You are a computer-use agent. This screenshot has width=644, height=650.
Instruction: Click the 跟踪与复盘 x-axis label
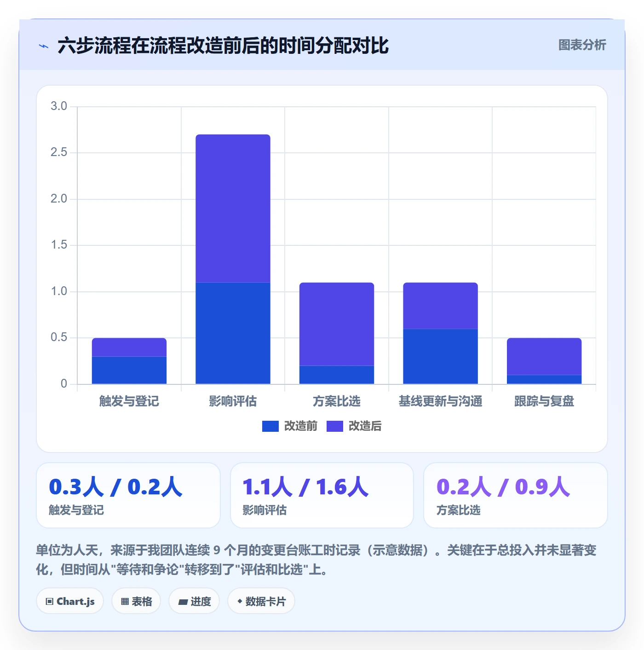[544, 401]
